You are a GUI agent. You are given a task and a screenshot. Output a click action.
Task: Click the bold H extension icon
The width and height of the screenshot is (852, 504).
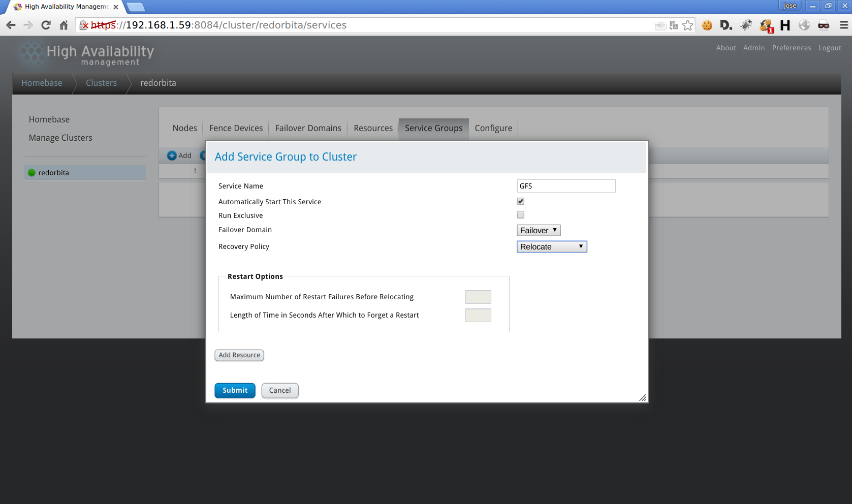tap(785, 25)
